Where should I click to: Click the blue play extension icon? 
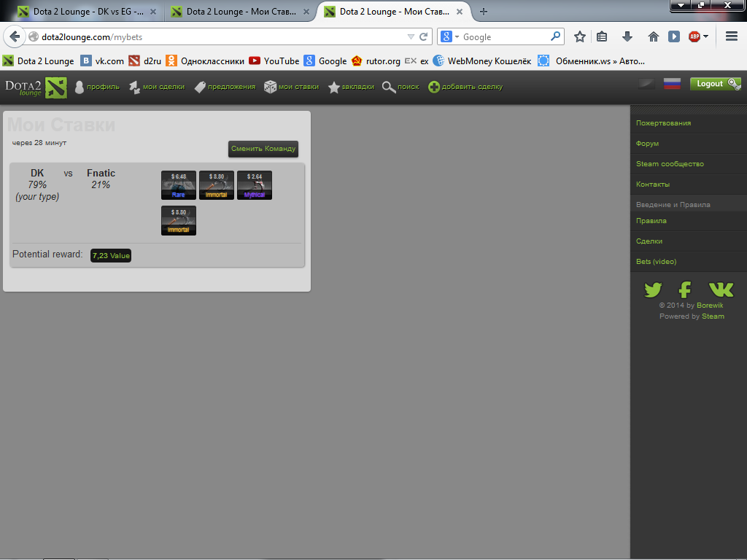(x=673, y=36)
